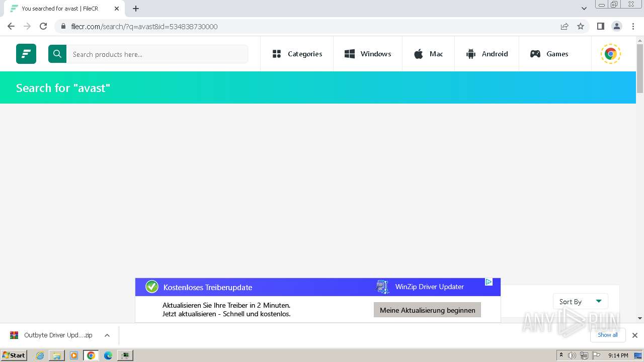
Task: Open the Categories menu
Action: pyautogui.click(x=297, y=54)
